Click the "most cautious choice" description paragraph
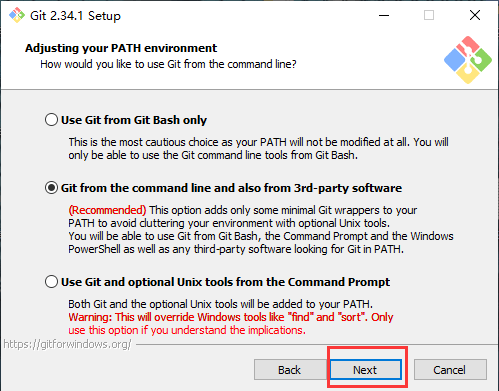 (258, 149)
